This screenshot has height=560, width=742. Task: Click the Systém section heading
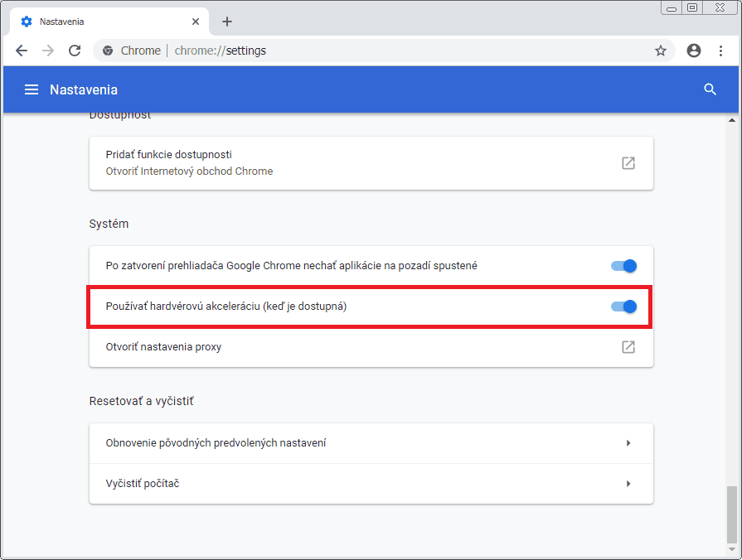[x=109, y=223]
